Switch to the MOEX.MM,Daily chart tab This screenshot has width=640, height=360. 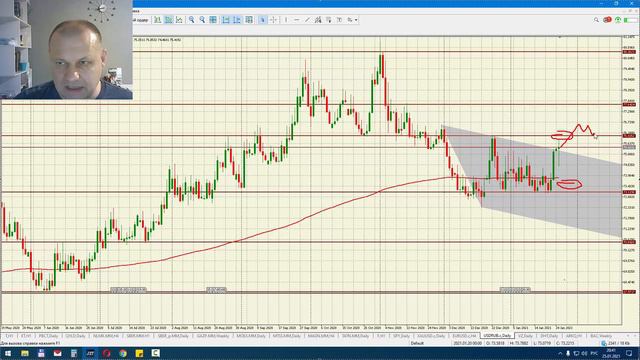tap(251, 336)
